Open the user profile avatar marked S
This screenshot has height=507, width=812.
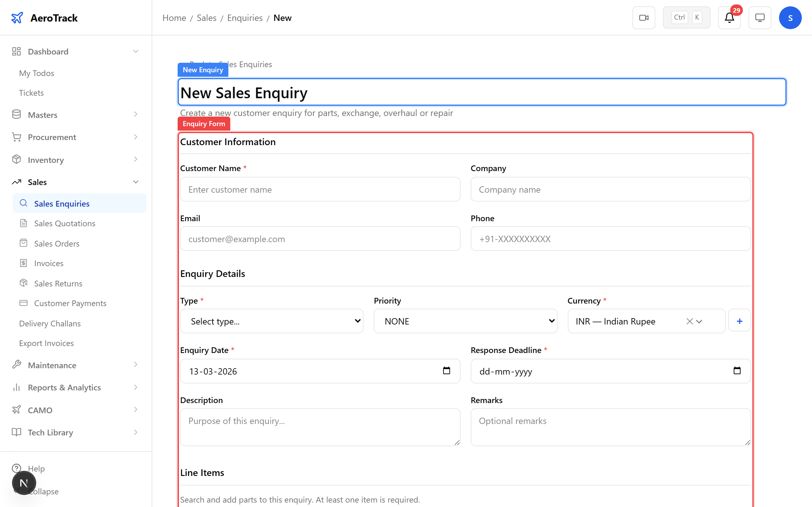point(790,17)
